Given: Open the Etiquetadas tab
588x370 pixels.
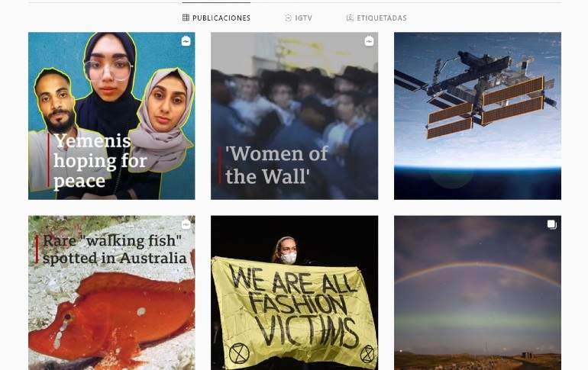Looking at the screenshot, I should tap(376, 18).
